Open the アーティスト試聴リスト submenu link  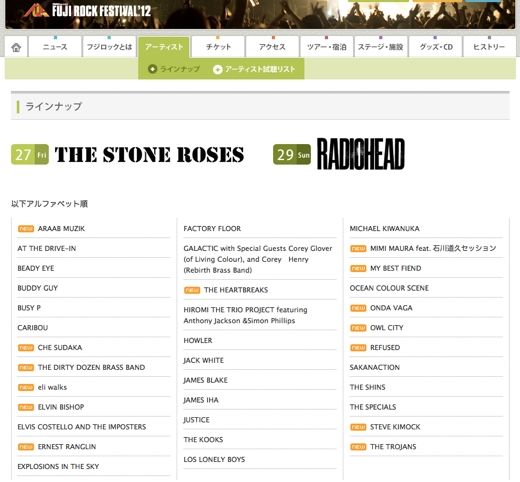pos(260,69)
